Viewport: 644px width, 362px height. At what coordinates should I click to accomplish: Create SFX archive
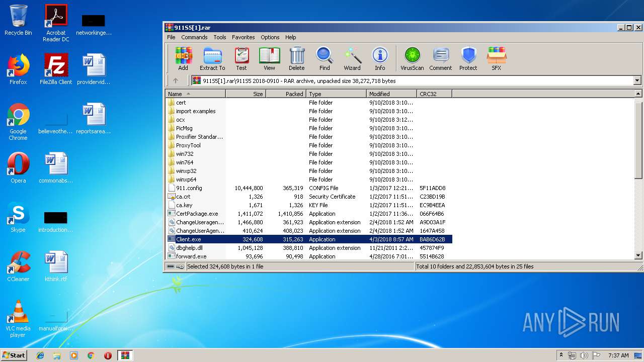click(497, 59)
